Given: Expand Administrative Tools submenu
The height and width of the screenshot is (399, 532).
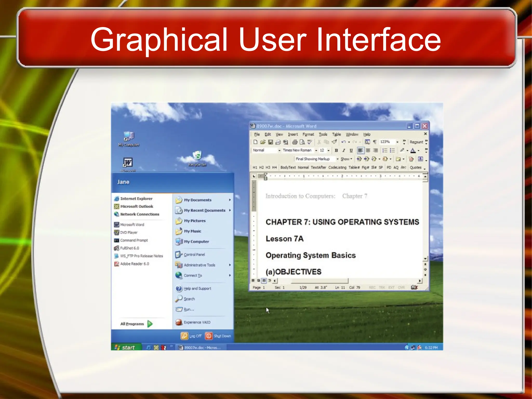Looking at the screenshot, I should click(230, 265).
